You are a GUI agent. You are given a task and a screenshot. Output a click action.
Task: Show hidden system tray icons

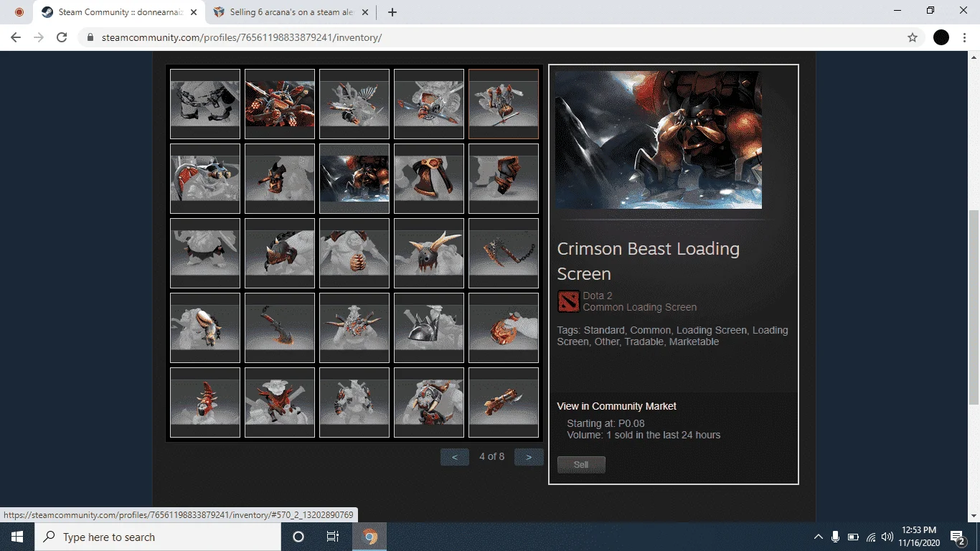point(818,537)
